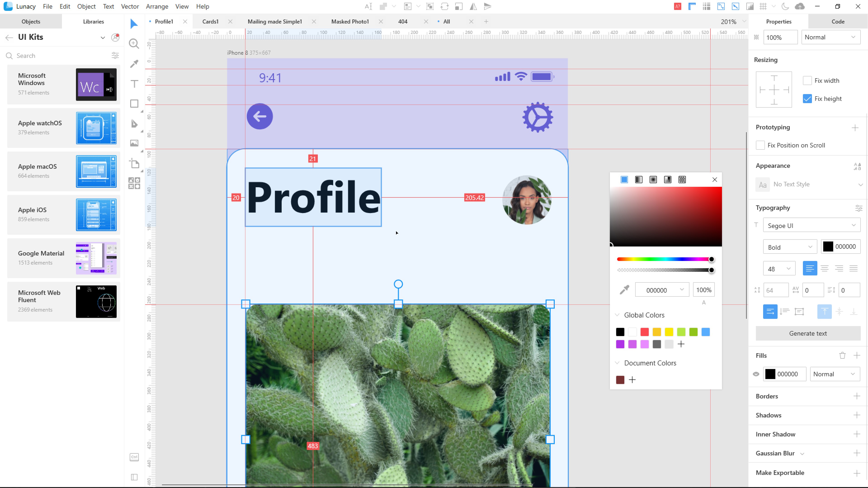Choose linear gradient fill type icon
This screenshot has width=868, height=488.
(639, 180)
